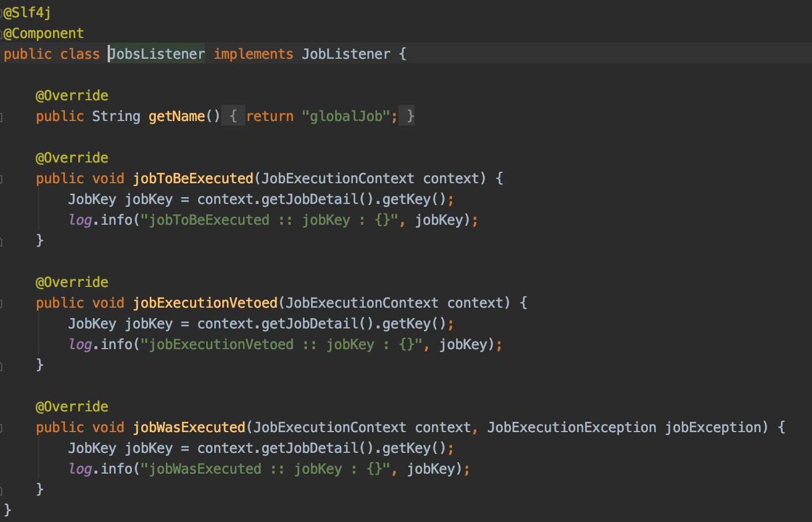Click the @Slf4j annotation
The image size is (812, 522).
[28, 13]
